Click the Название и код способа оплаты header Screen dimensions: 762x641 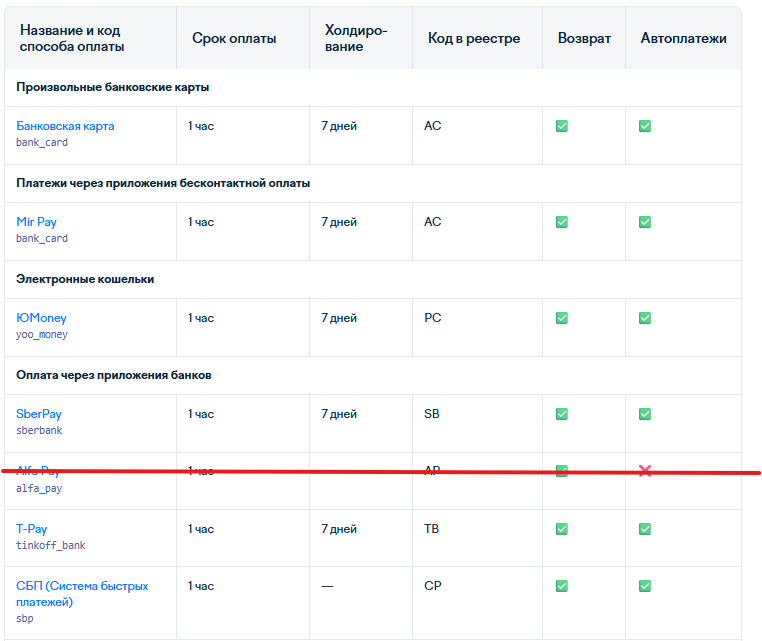(x=72, y=38)
